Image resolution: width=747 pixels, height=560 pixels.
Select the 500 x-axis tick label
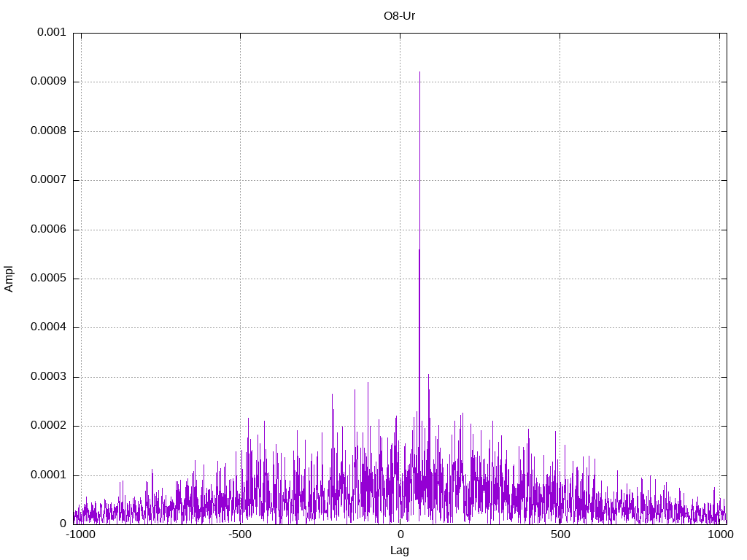[560, 535]
